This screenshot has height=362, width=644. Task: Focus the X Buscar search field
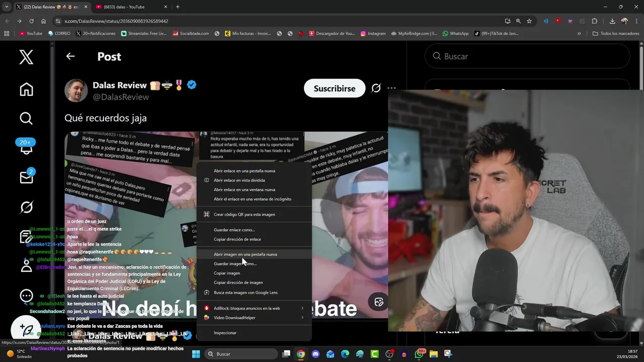point(527,56)
